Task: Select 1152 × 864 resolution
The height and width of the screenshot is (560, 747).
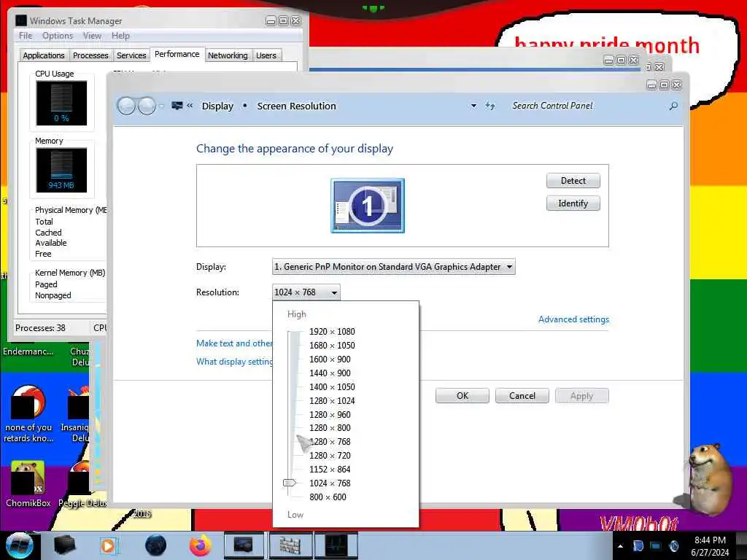Action: tap(330, 469)
